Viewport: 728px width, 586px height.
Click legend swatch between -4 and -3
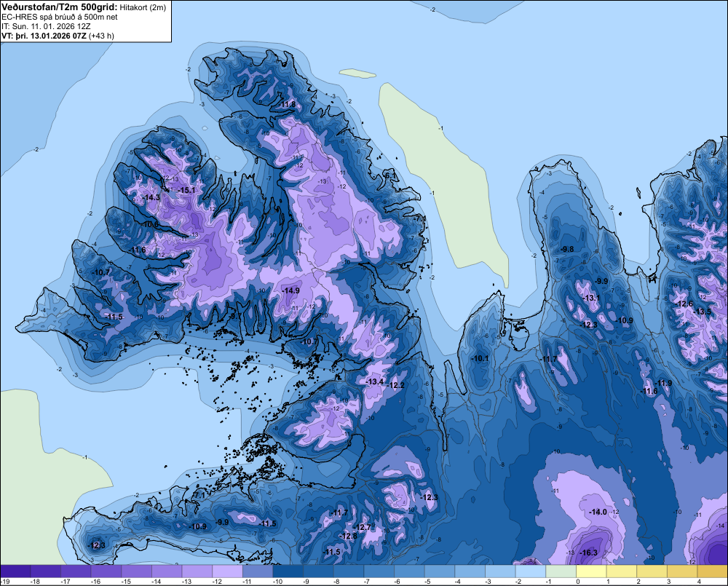pos(470,571)
